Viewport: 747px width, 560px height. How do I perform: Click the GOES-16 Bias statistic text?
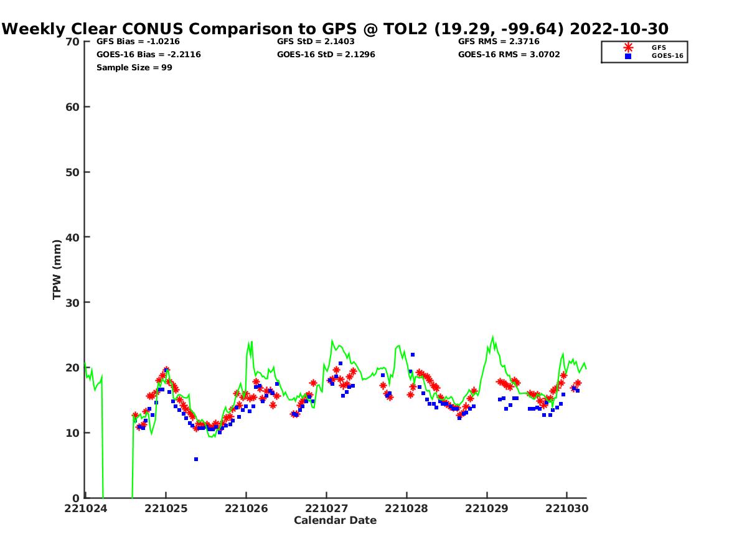[x=149, y=55]
